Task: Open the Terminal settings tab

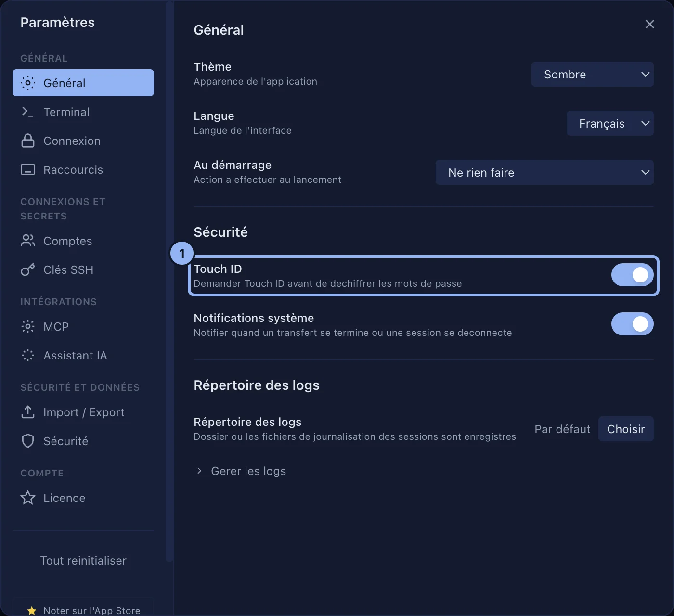Action: pos(83,112)
